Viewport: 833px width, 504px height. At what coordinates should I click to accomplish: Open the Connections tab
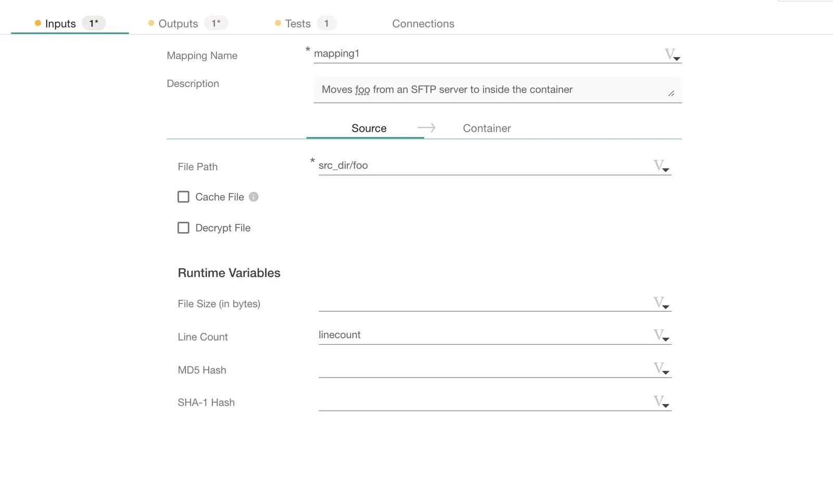pyautogui.click(x=423, y=24)
